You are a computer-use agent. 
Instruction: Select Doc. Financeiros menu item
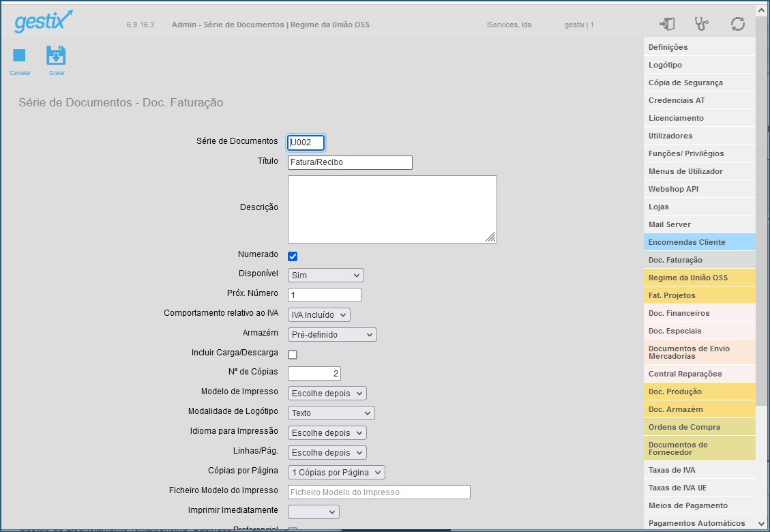[x=699, y=313]
